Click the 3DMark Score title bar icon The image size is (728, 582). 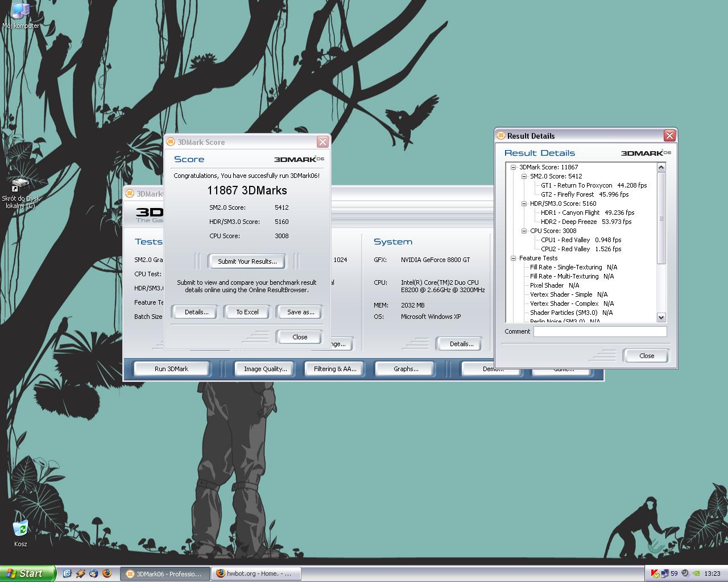pos(170,142)
